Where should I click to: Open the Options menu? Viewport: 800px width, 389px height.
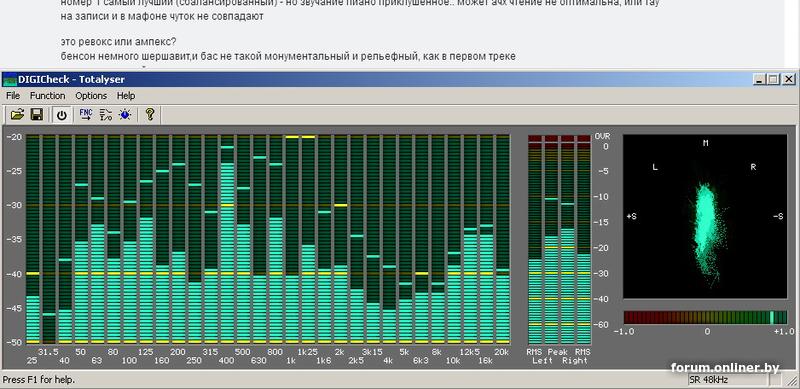(x=91, y=95)
